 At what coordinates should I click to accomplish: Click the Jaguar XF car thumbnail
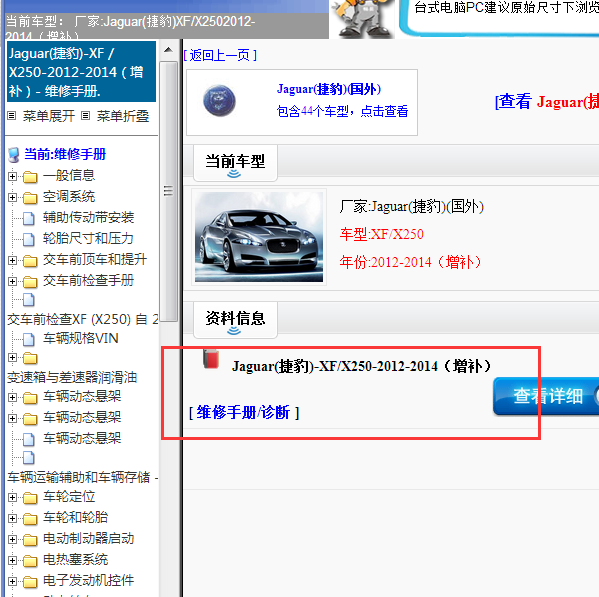259,237
